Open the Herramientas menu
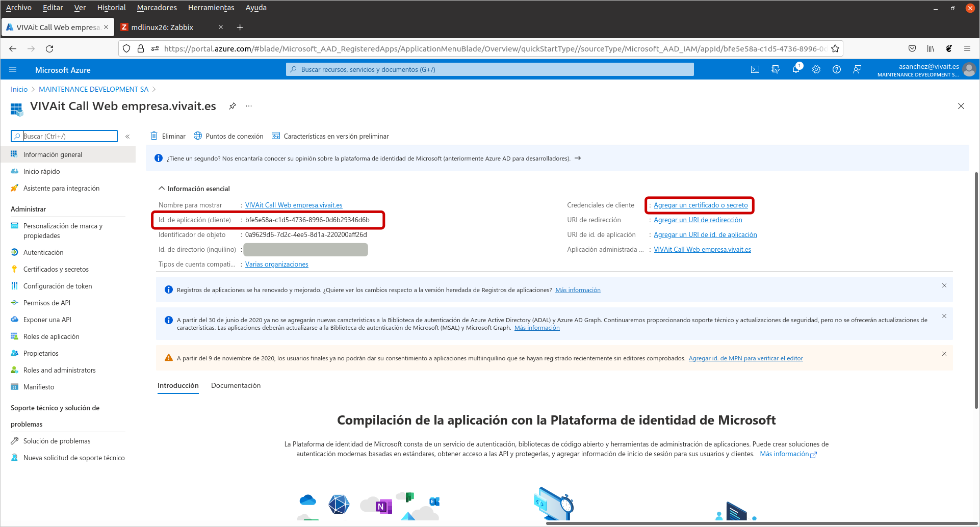This screenshot has height=527, width=980. (x=211, y=8)
